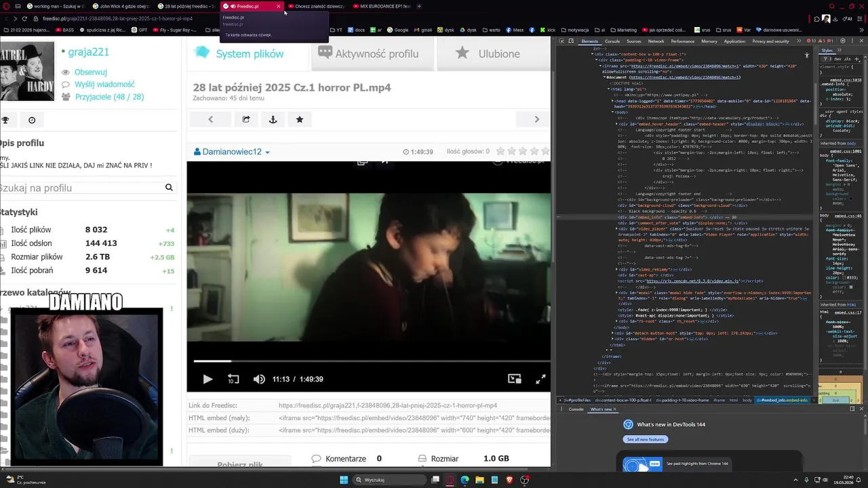Add file to favorites star button
This screenshot has width=868, height=488.
point(299,119)
